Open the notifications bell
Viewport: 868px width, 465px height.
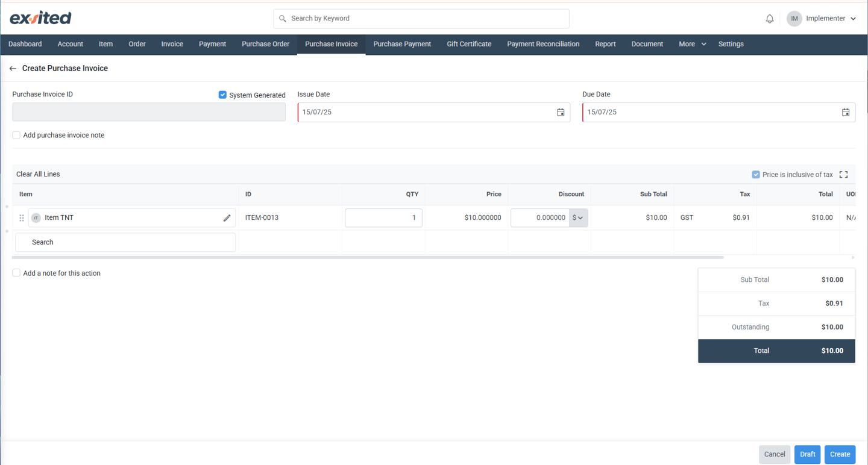coord(770,19)
